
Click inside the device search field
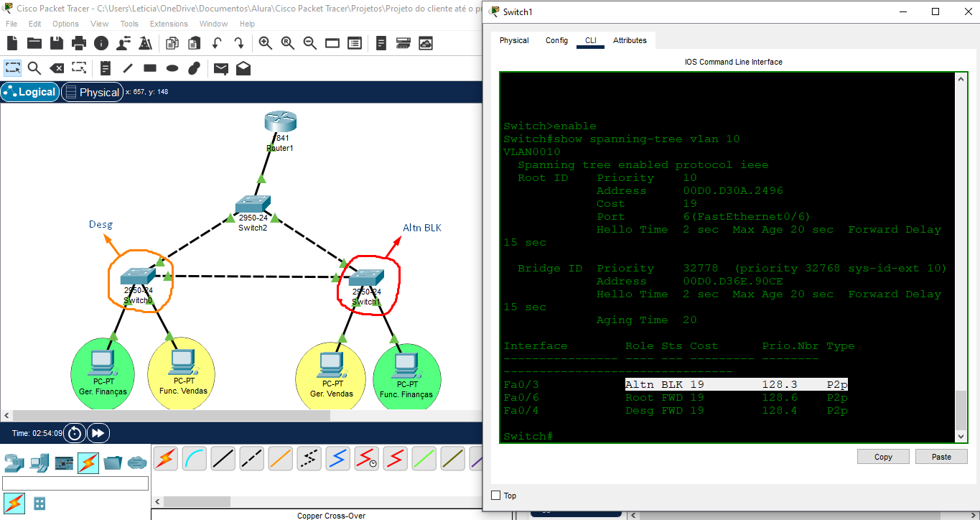75,483
